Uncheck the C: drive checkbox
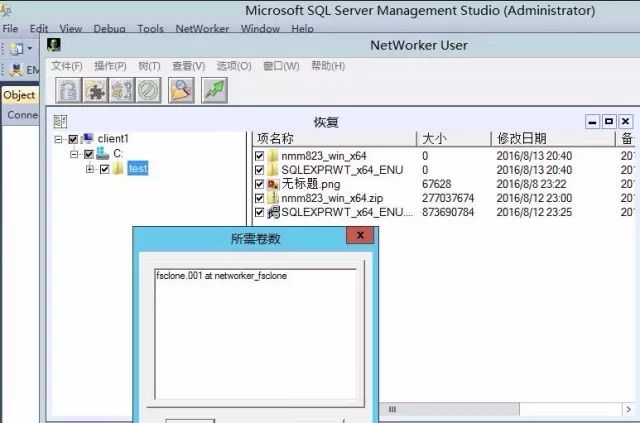This screenshot has width=640, height=423. (89, 154)
